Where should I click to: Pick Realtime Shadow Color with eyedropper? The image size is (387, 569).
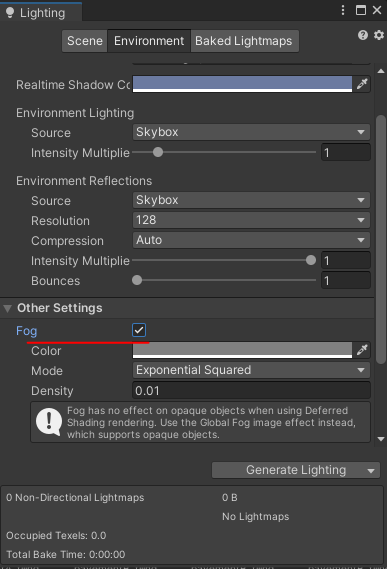point(362,84)
